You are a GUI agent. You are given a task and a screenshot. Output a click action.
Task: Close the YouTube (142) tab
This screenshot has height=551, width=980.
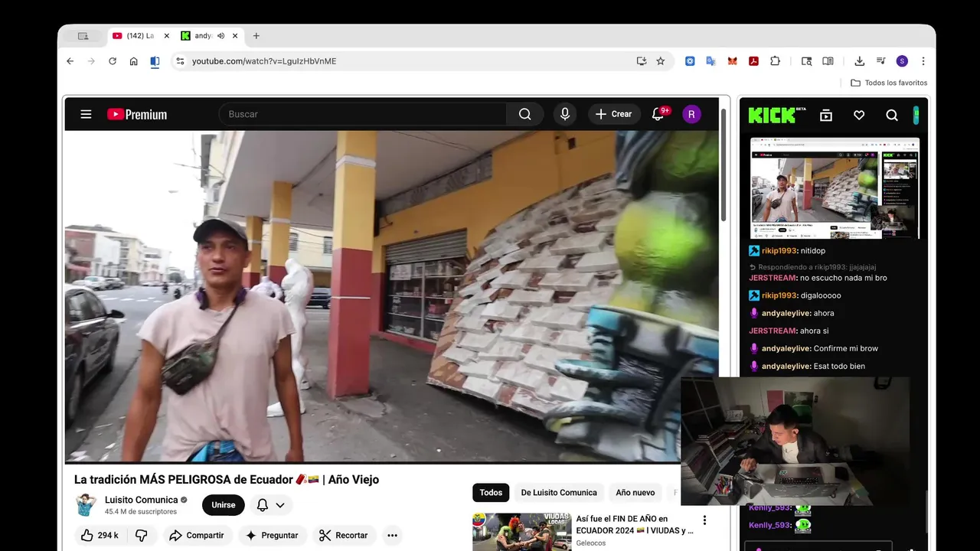[167, 36]
